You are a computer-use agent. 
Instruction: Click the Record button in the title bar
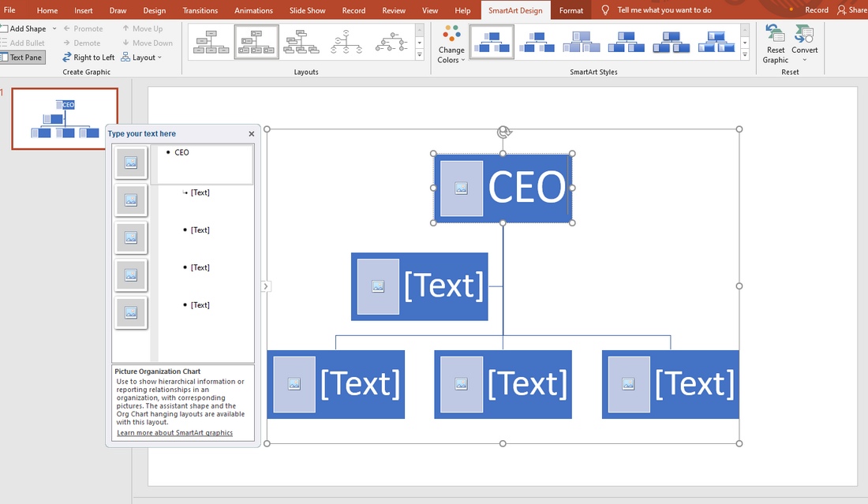pyautogui.click(x=817, y=9)
